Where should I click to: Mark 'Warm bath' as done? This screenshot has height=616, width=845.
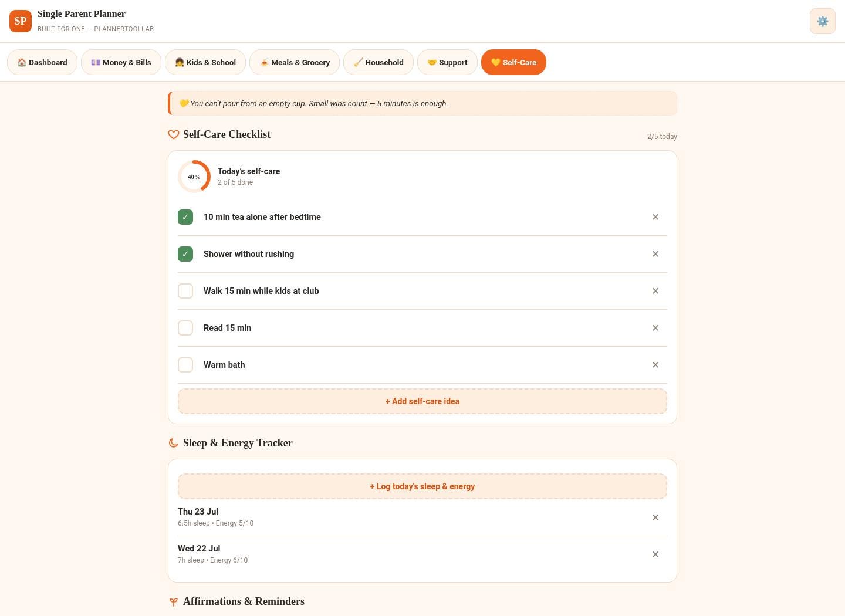tap(185, 365)
